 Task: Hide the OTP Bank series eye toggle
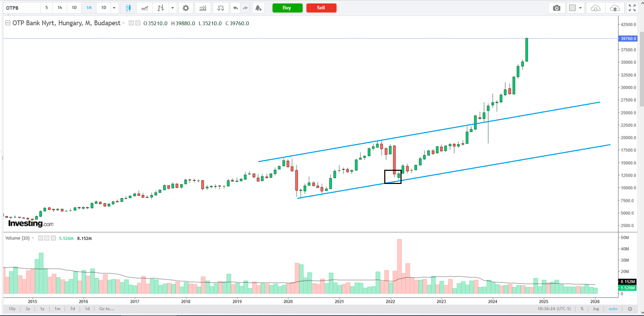131,23
